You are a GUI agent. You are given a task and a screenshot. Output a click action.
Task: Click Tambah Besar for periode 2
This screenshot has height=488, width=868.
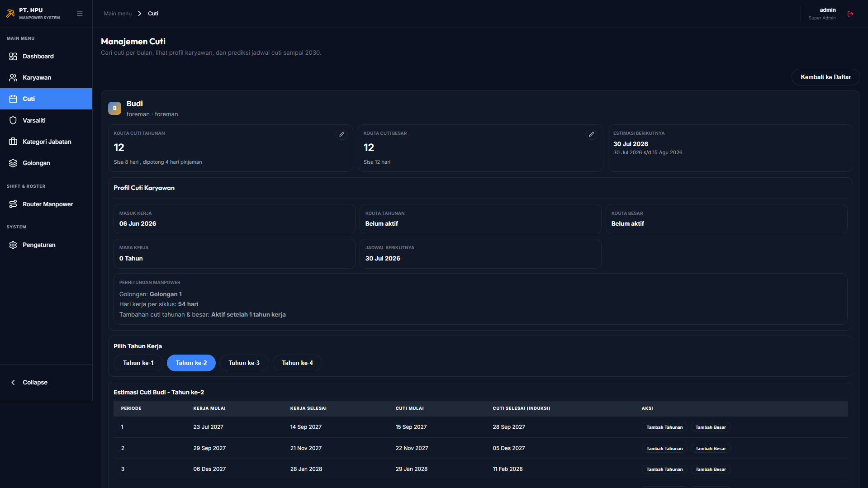[x=710, y=448]
